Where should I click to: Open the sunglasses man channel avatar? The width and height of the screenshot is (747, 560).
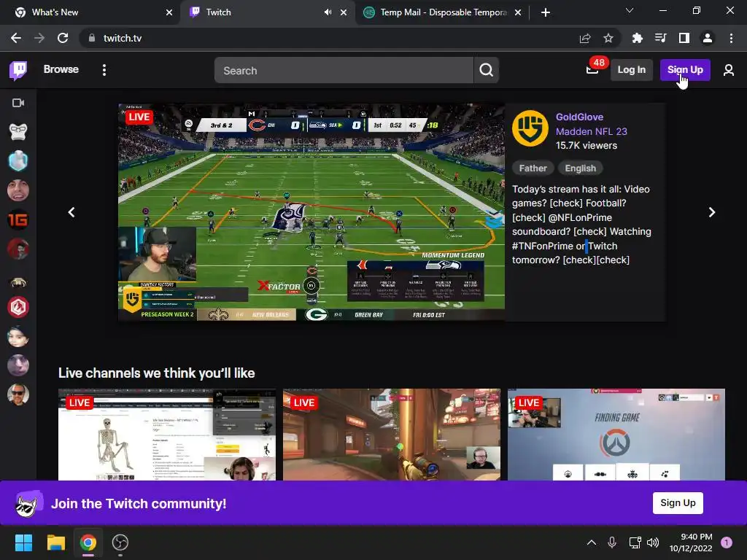[x=18, y=394]
